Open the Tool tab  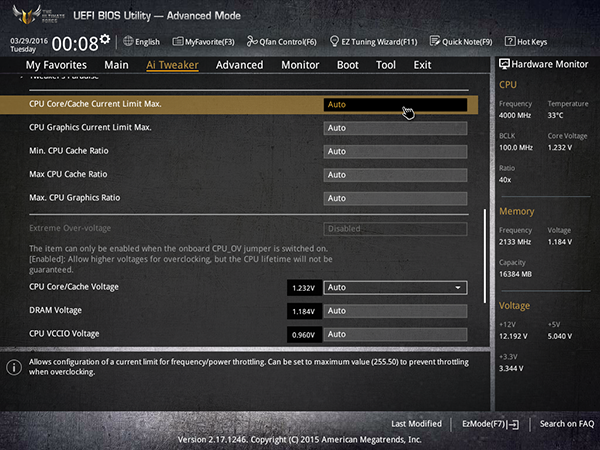coord(386,65)
